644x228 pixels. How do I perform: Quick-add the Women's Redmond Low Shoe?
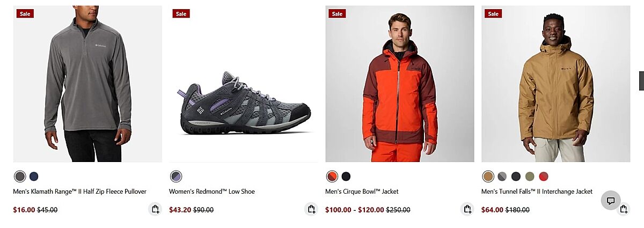click(311, 209)
